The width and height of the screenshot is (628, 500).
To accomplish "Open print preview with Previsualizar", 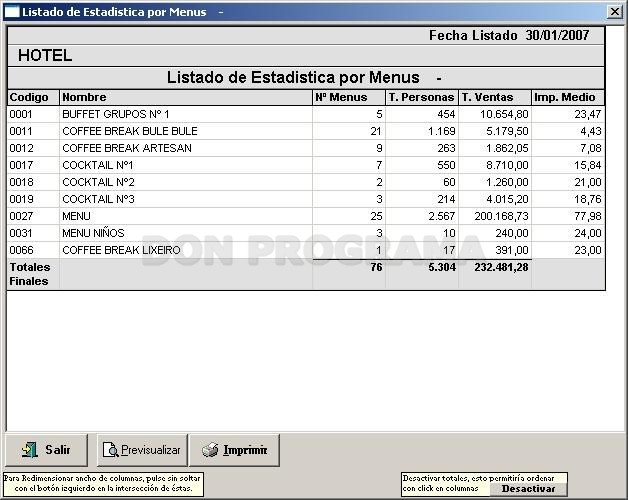I will pyautogui.click(x=142, y=450).
